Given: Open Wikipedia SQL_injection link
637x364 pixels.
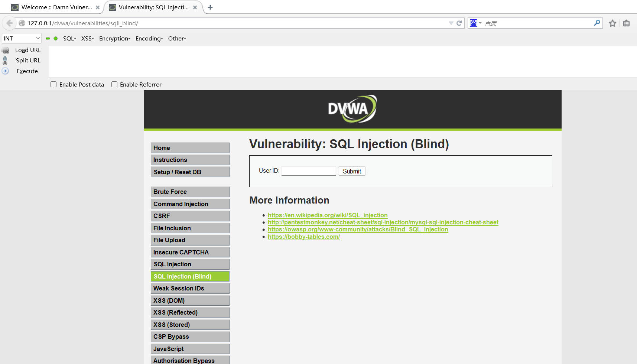Looking at the screenshot, I should (328, 215).
